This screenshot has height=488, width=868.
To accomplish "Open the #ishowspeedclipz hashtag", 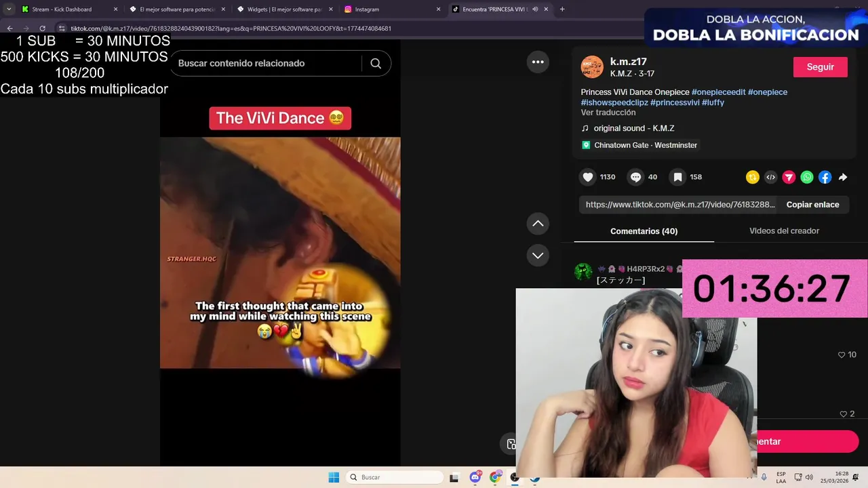I will pyautogui.click(x=614, y=102).
